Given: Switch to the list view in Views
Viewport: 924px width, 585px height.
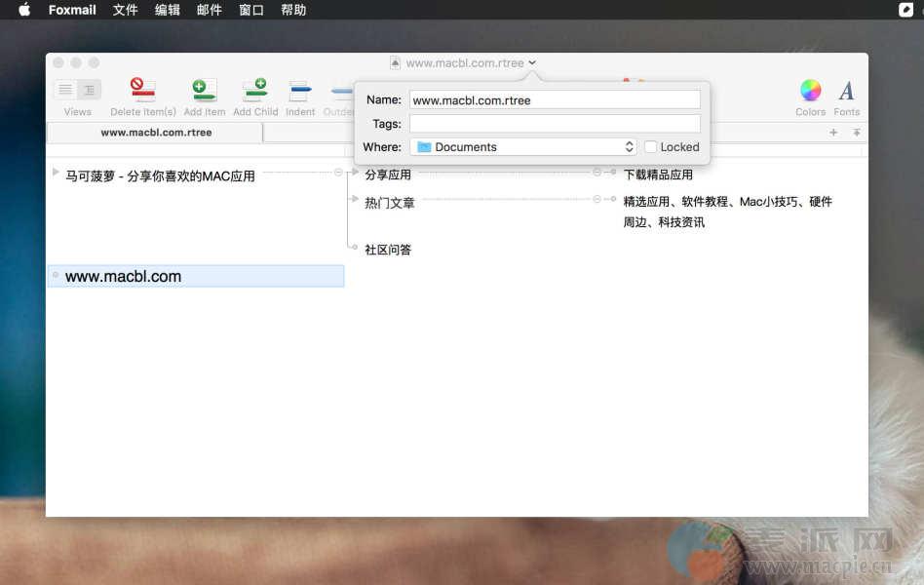Looking at the screenshot, I should (x=65, y=90).
